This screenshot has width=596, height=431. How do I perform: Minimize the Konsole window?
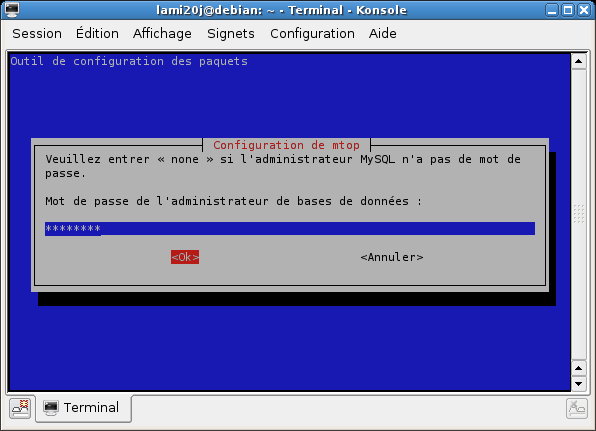(x=552, y=10)
